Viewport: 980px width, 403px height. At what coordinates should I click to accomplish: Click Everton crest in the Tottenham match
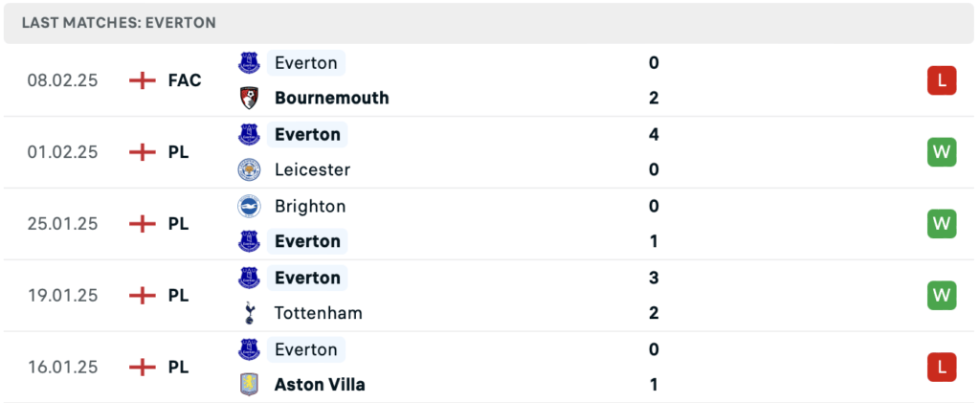pos(250,278)
